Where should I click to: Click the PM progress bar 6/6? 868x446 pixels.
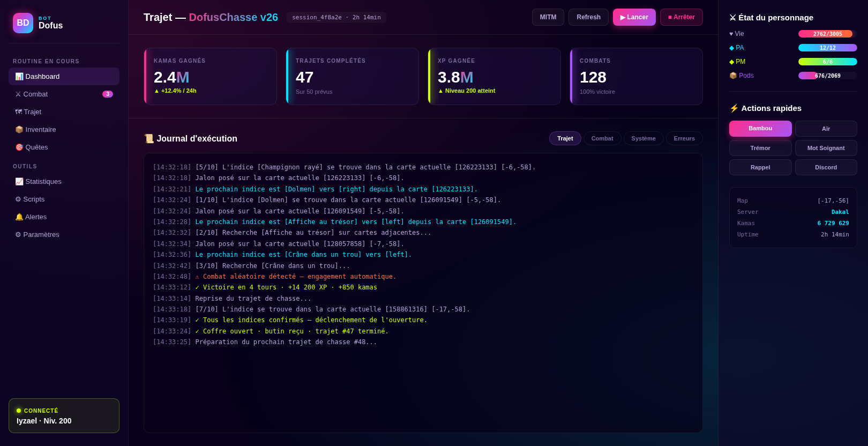coord(828,62)
